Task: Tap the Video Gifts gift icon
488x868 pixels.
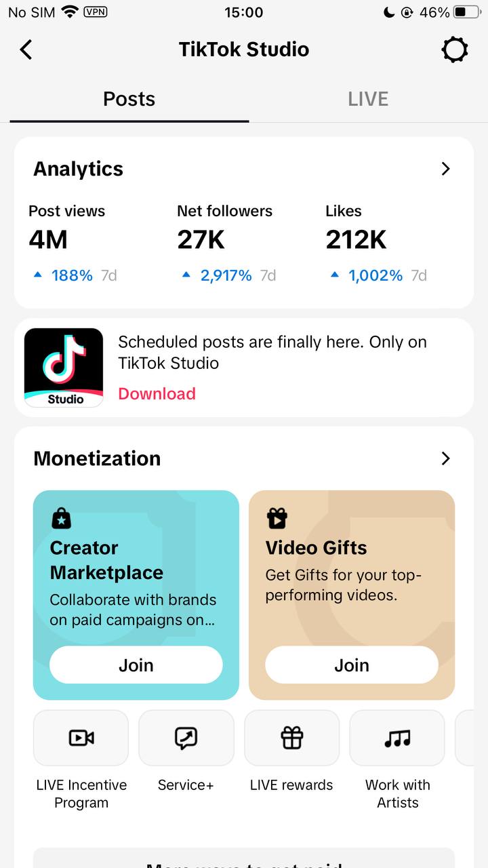Action: (277, 519)
